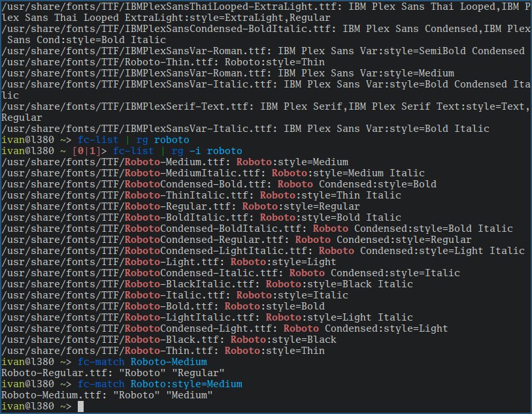Viewport: 532px width, 414px height.
Task: Click the final empty 'ivan@l380 ~>' prompt
Action: tap(37, 406)
